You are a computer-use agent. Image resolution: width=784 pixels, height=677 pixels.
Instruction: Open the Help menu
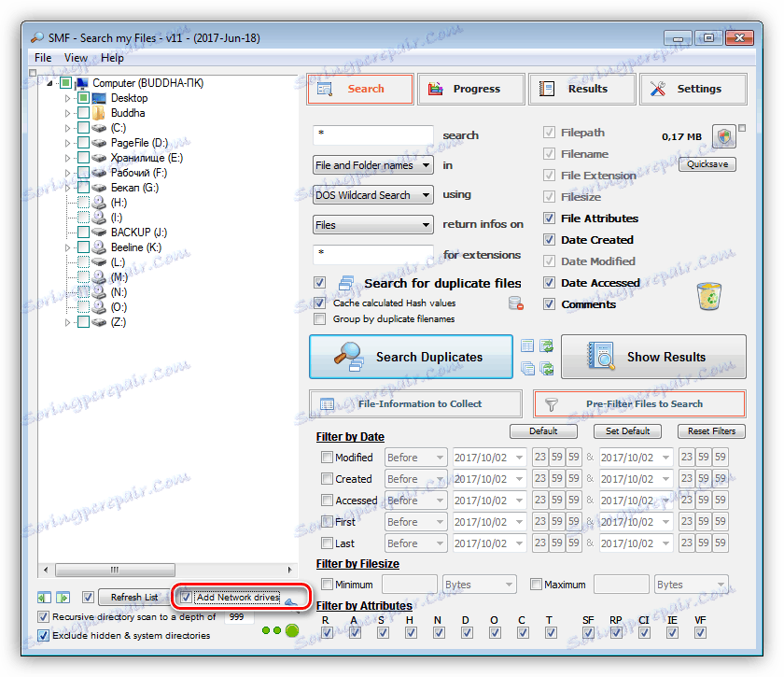coord(112,58)
